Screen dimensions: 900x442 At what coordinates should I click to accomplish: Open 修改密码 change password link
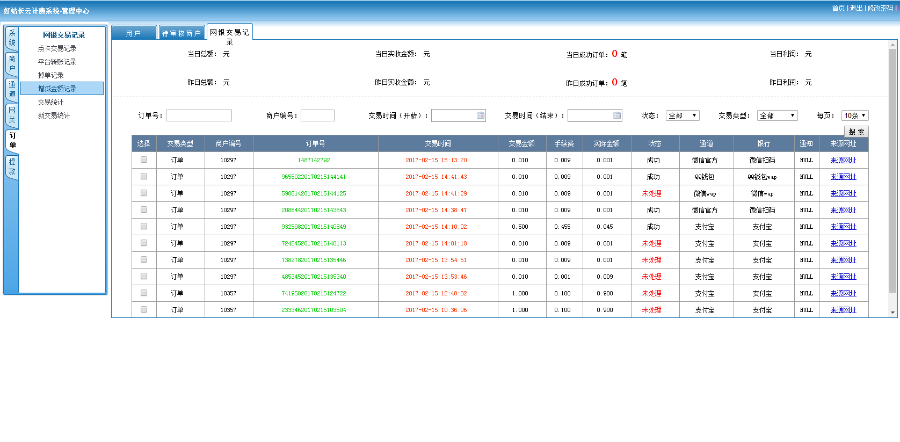(881, 8)
